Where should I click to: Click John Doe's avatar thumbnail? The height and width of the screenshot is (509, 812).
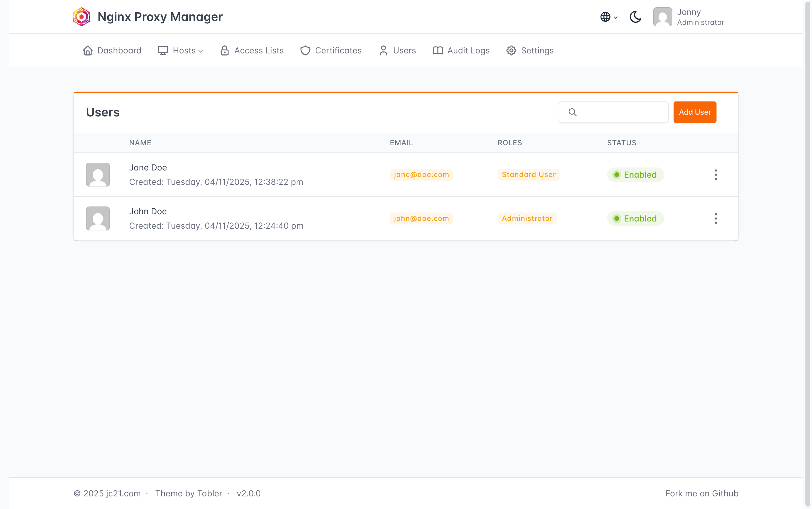coord(98,218)
